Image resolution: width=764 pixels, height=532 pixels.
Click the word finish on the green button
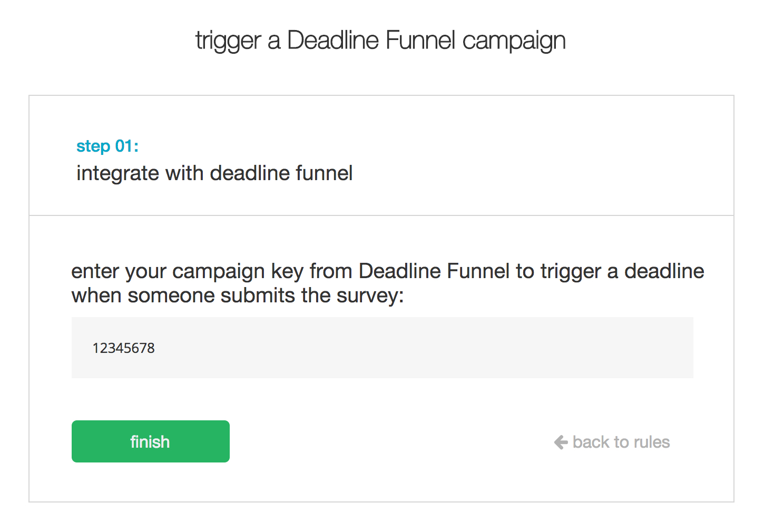[x=150, y=442]
